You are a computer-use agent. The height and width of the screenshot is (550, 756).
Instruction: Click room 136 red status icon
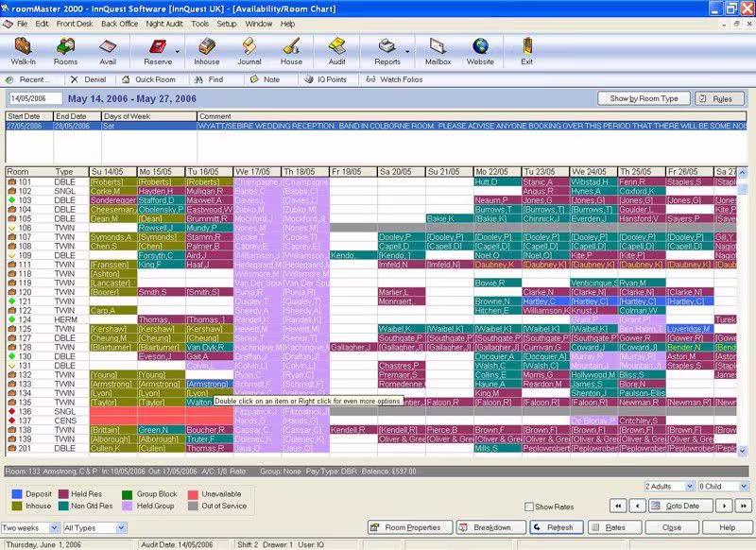(12, 411)
